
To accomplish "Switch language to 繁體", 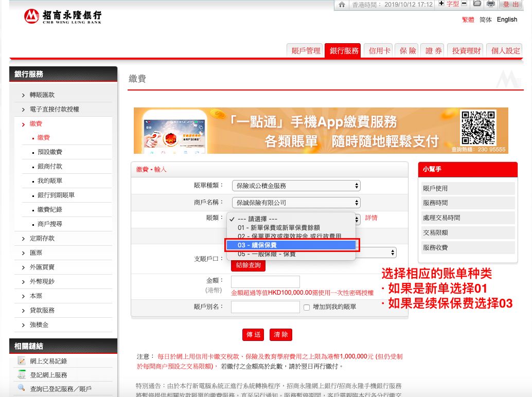I will tap(468, 20).
